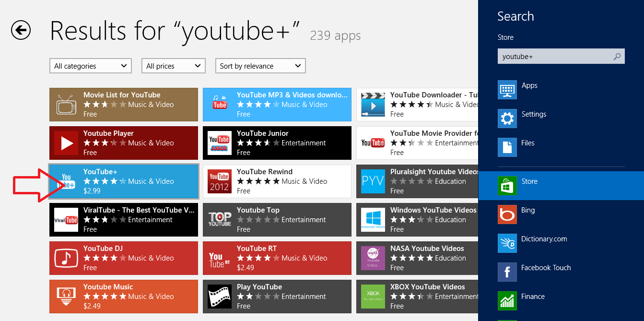Click the Finance chart icon

[x=507, y=301]
